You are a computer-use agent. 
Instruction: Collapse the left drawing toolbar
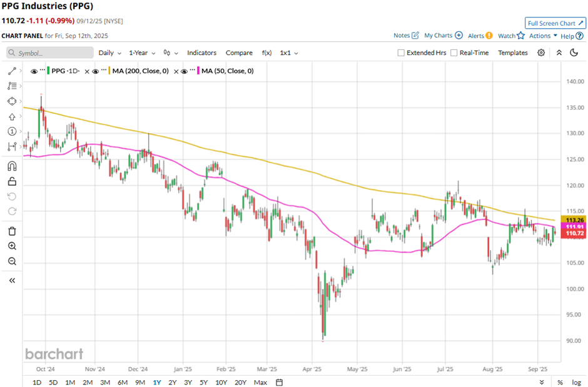12,281
